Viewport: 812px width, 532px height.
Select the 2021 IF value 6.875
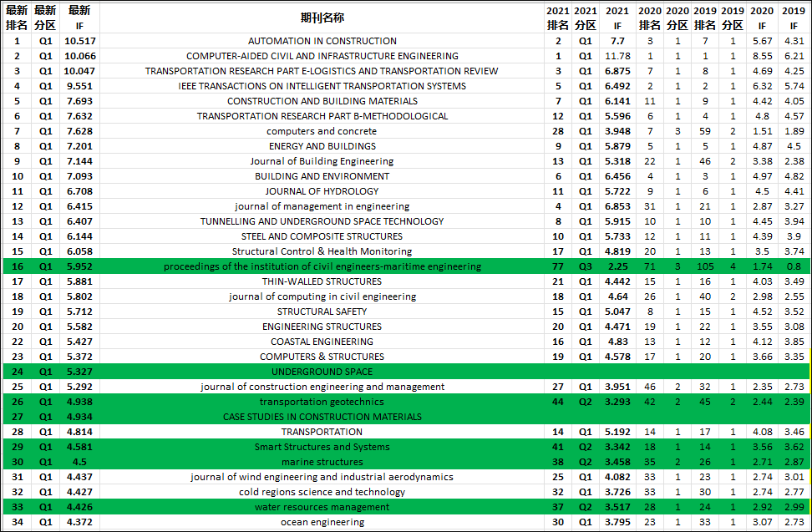617,71
